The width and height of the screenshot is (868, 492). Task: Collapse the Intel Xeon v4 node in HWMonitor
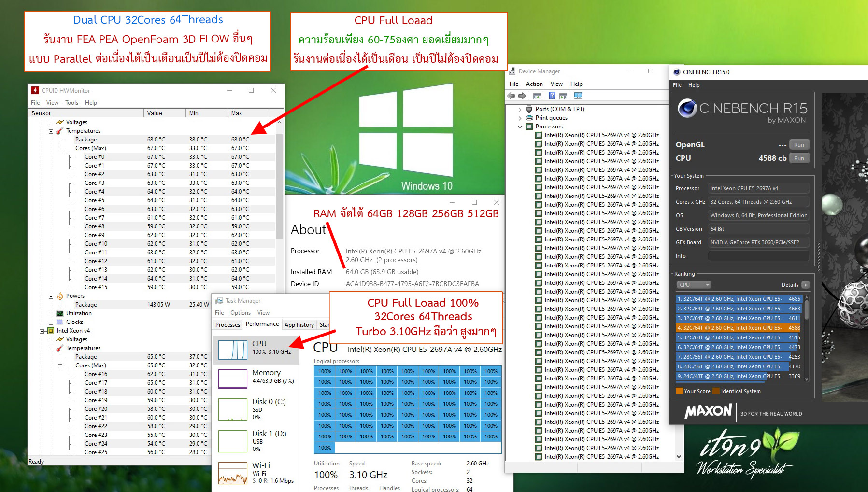[42, 331]
